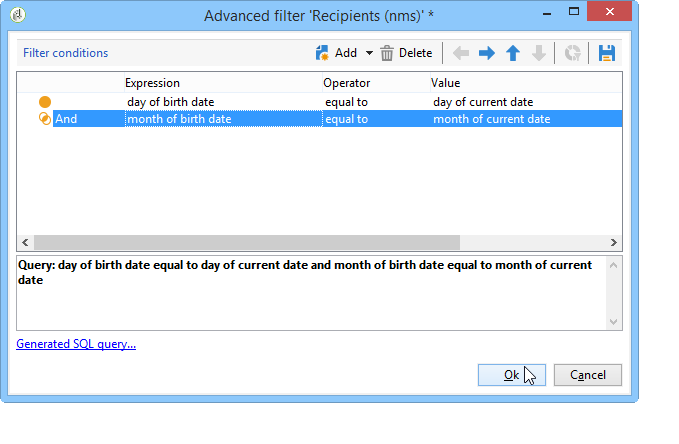Save the filter with floppy disk icon
679x444 pixels.
[x=607, y=53]
